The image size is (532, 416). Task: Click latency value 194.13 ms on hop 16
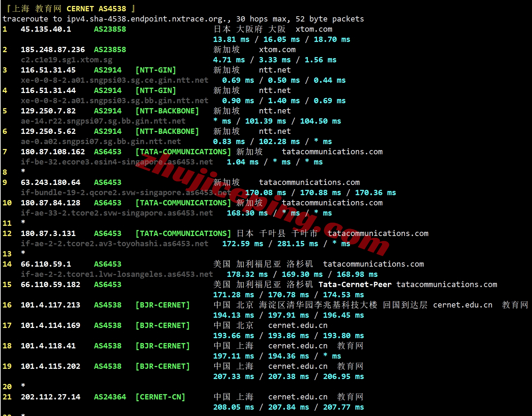[x=234, y=315]
